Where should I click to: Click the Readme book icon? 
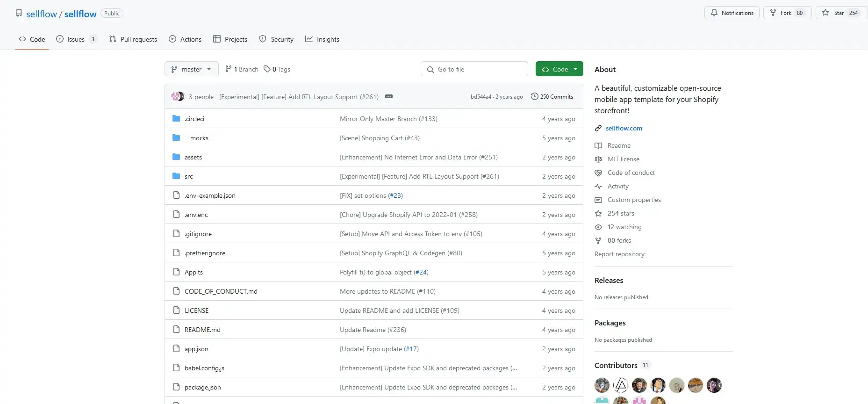click(598, 145)
